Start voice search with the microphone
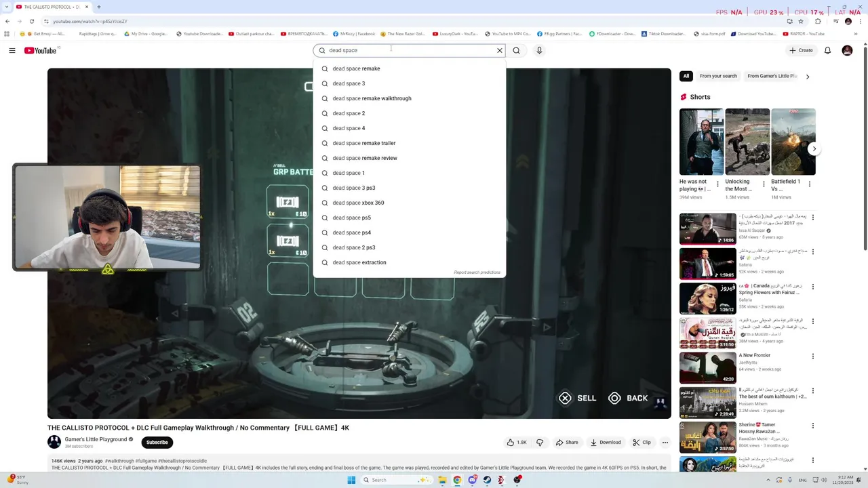The width and height of the screenshot is (868, 488). 539,50
